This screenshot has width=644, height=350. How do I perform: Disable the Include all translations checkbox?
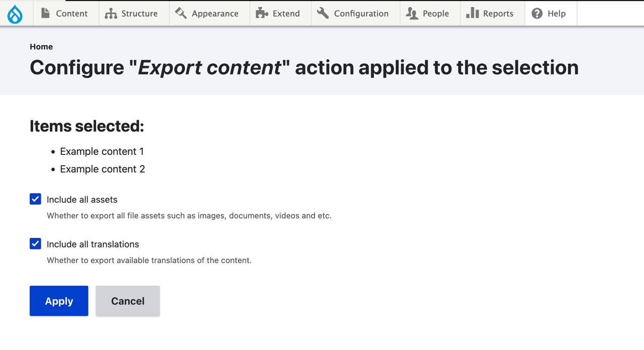pyautogui.click(x=35, y=244)
